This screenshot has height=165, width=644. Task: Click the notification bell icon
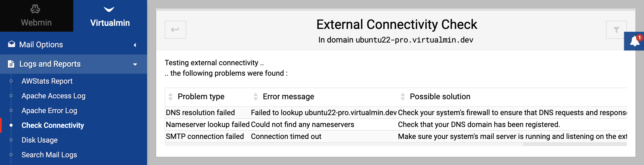634,41
